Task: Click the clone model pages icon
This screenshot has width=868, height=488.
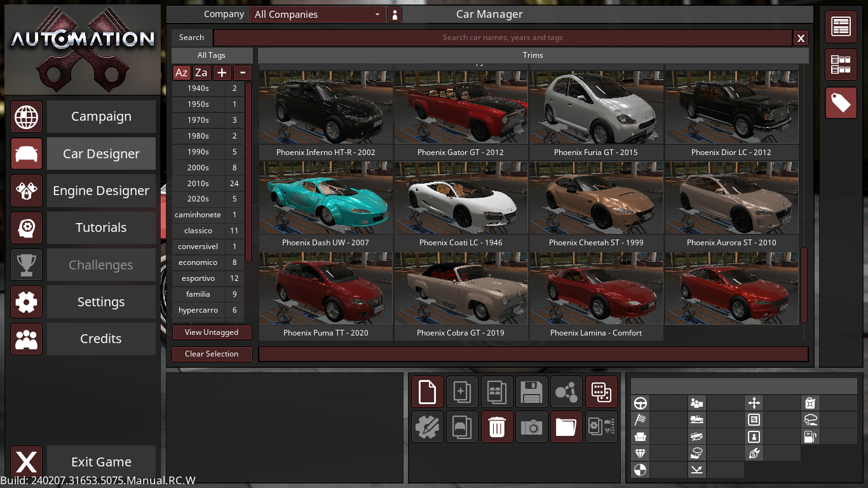Action: click(x=497, y=392)
